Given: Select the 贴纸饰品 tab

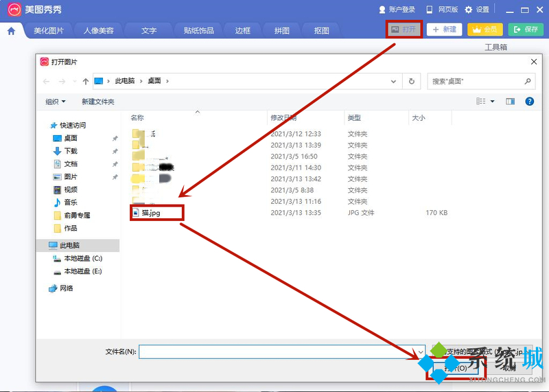Looking at the screenshot, I should coord(198,31).
